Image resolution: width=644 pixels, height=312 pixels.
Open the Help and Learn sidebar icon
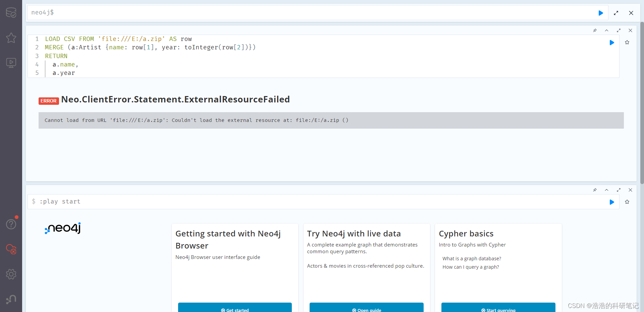(x=11, y=224)
